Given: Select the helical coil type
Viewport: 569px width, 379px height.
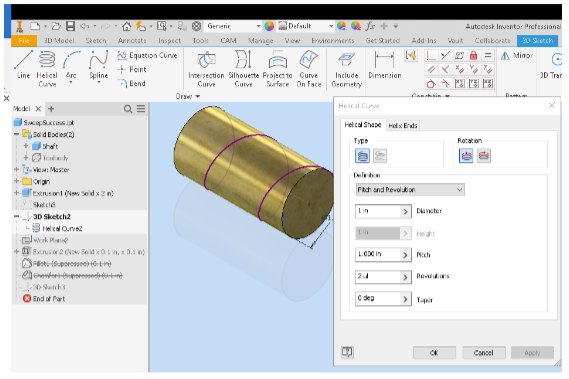Looking at the screenshot, I should tap(362, 156).
